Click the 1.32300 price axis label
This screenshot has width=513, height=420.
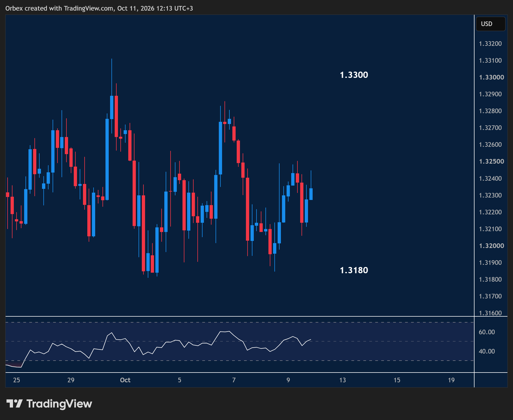[x=490, y=195]
